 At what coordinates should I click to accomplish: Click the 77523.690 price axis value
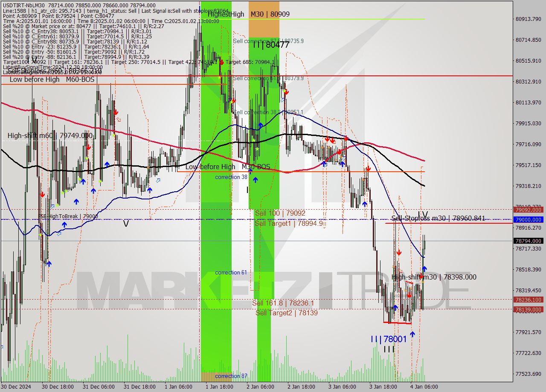528,374
